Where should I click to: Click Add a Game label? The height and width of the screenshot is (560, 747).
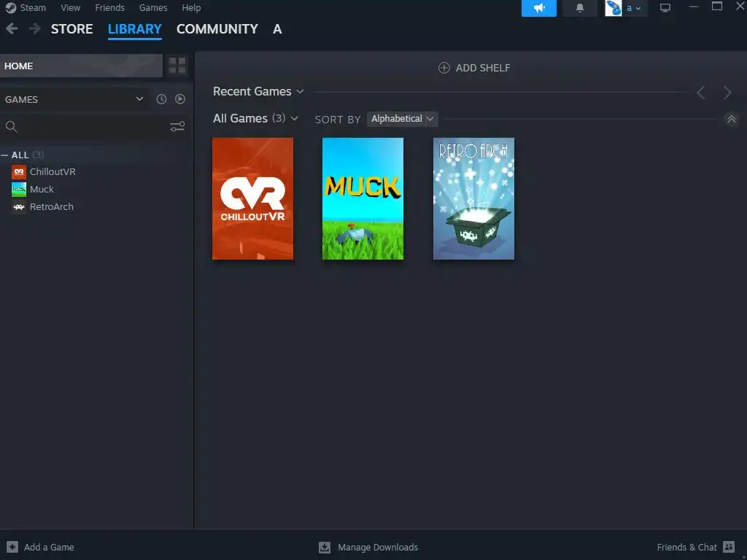click(49, 547)
